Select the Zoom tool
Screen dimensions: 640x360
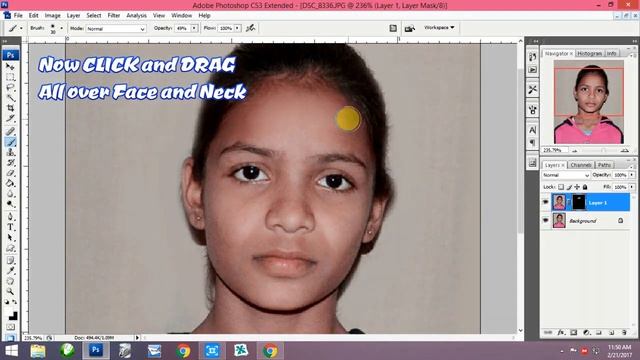[x=11, y=291]
